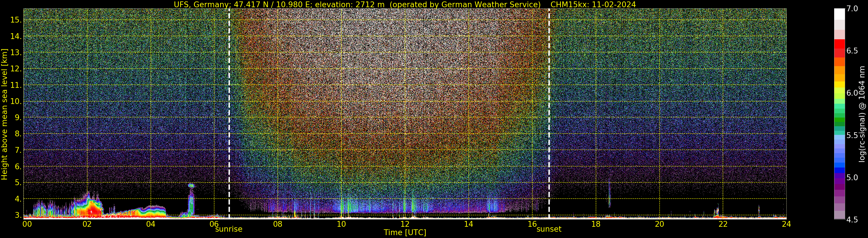Click the white top segment of the colorbar
868x238 pixels.
pyautogui.click(x=839, y=14)
